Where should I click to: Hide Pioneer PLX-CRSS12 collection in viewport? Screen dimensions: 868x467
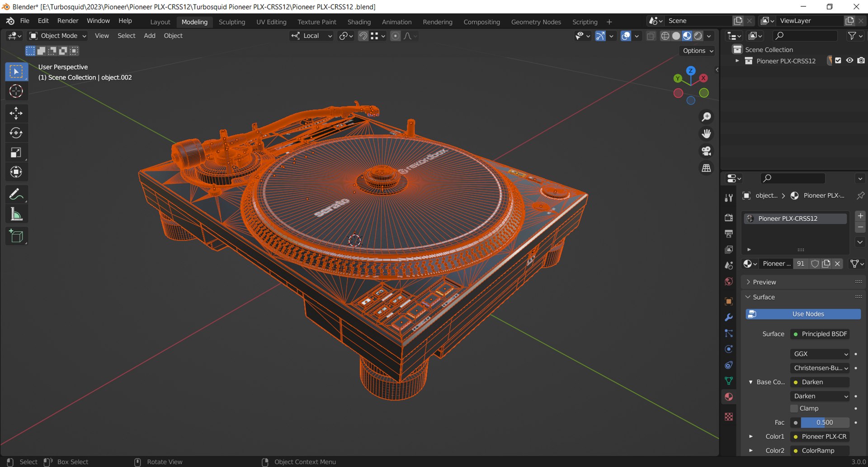(849, 61)
